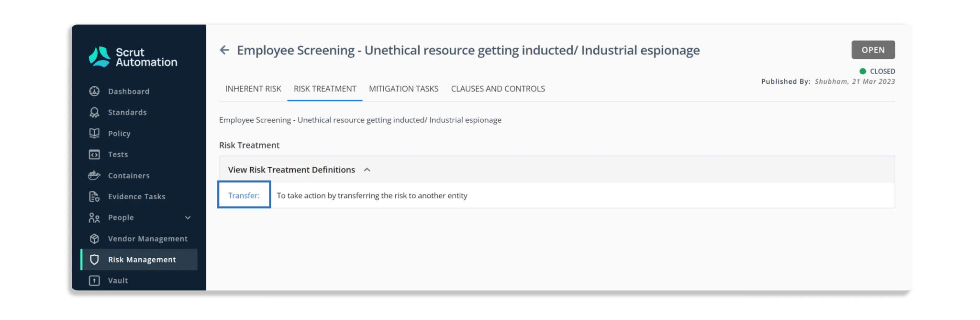This screenshot has width=980, height=320.
Task: Click the Standards badge icon
Action: pyautogui.click(x=94, y=112)
